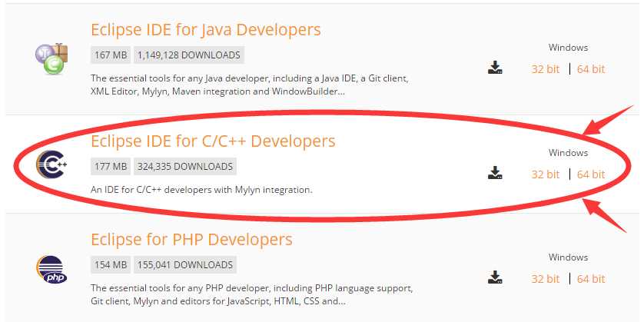Click the 167 MB size badge
Viewport: 644px width, 322px height.
[x=111, y=55]
